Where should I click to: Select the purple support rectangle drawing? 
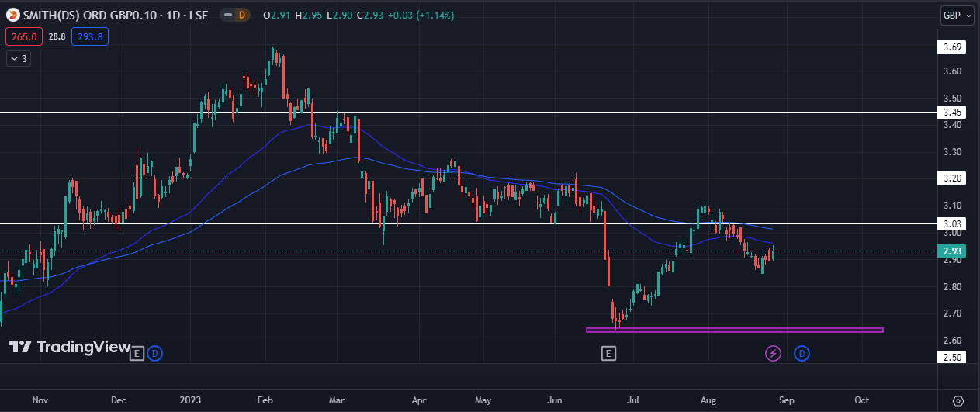(734, 330)
